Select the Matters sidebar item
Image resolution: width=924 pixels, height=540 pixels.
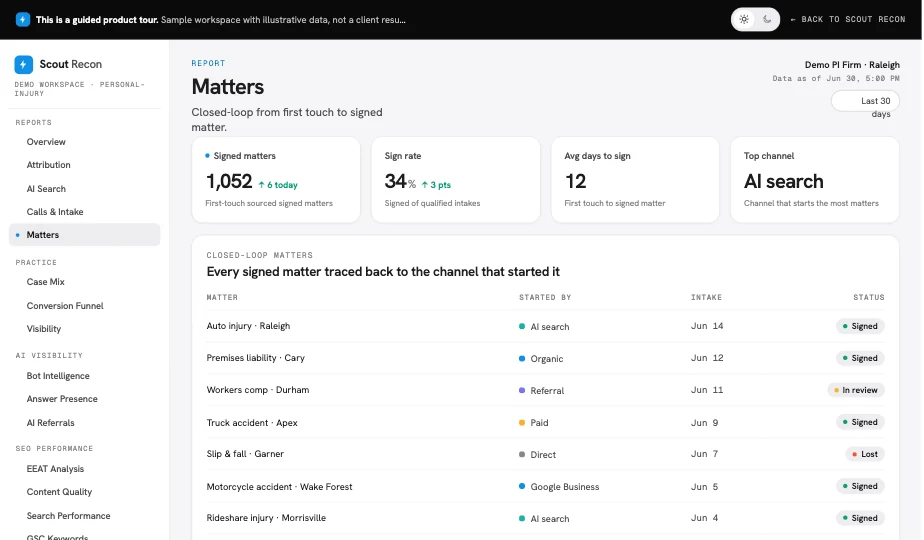coord(84,235)
